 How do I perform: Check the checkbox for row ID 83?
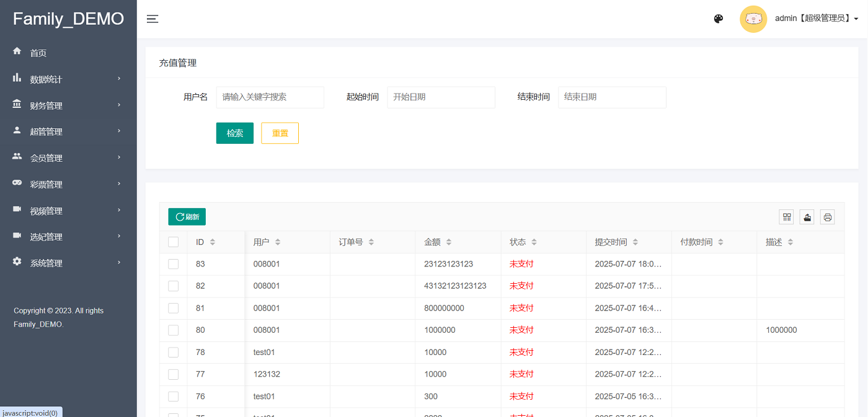coord(174,264)
